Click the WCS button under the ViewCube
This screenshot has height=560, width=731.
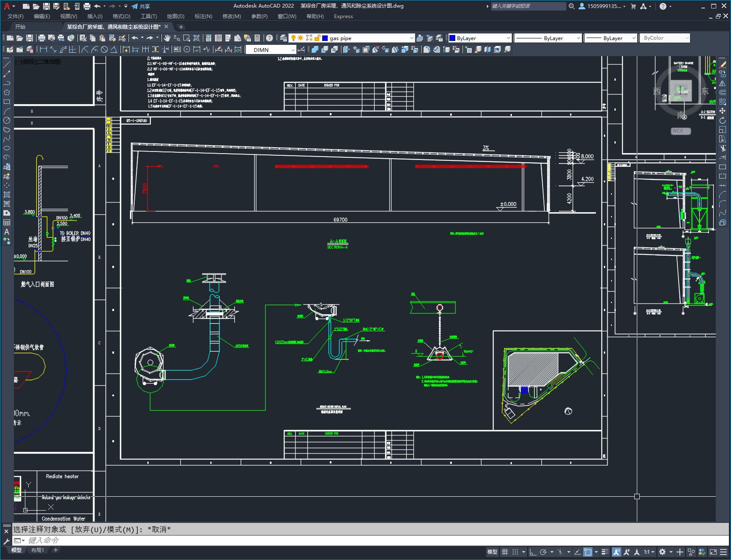point(680,131)
